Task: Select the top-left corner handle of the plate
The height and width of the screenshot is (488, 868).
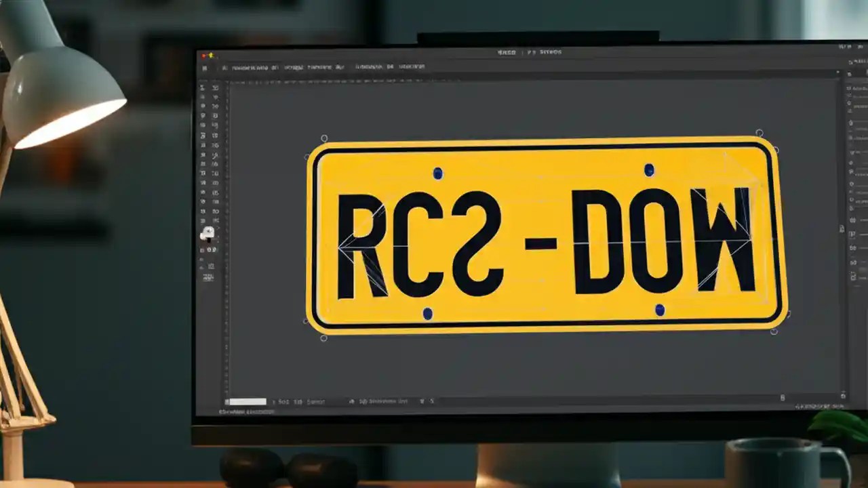Action: [324, 138]
